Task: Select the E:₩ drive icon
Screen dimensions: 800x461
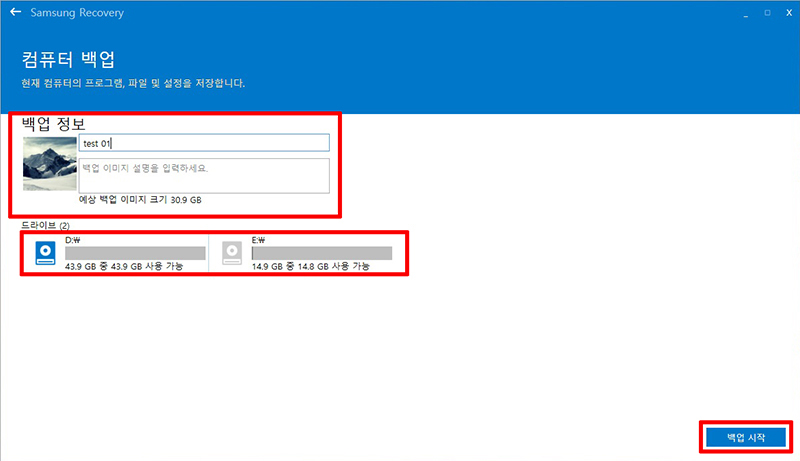Action: [232, 253]
